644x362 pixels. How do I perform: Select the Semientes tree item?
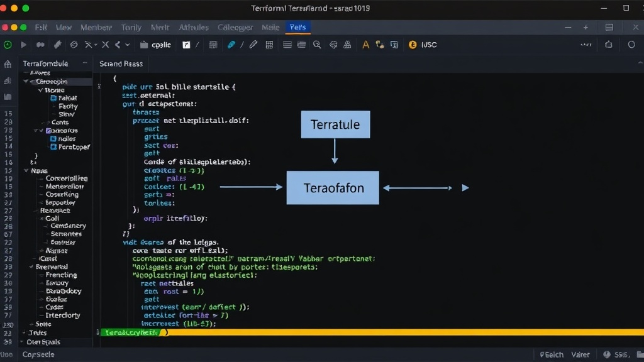66,234
